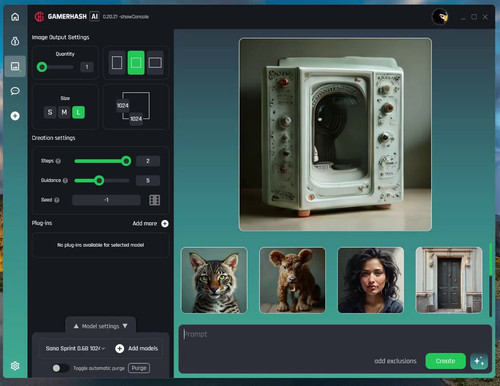Click the round plus icon in the sidebar
The image size is (500, 386).
tap(15, 116)
